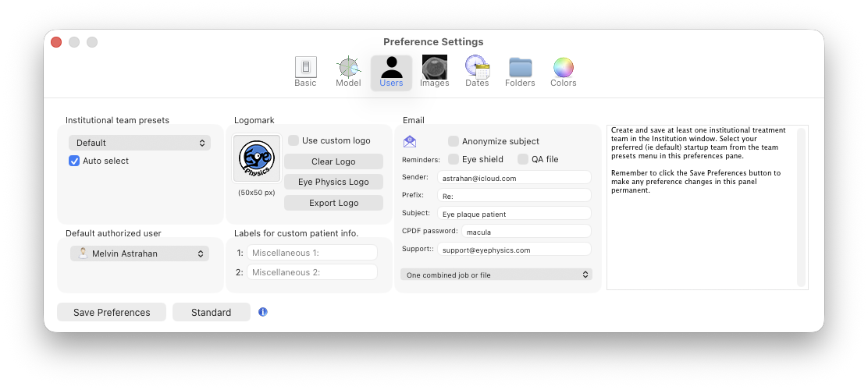This screenshot has height=390, width=868.
Task: Go to the Folders preferences icon
Action: tap(520, 71)
